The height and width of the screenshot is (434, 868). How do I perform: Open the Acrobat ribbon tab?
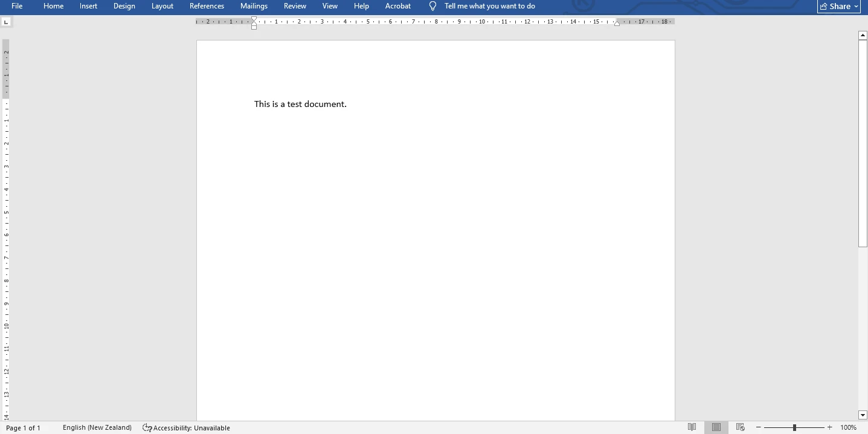(397, 6)
